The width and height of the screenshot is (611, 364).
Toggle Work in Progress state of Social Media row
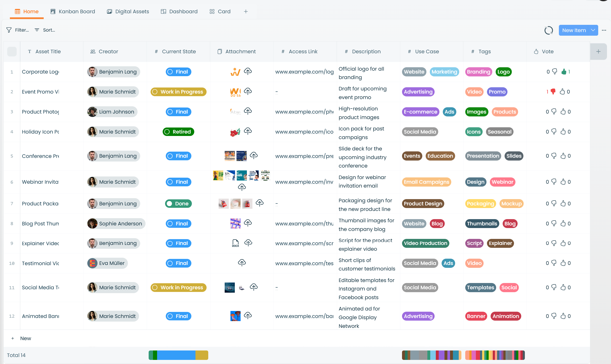(x=179, y=288)
